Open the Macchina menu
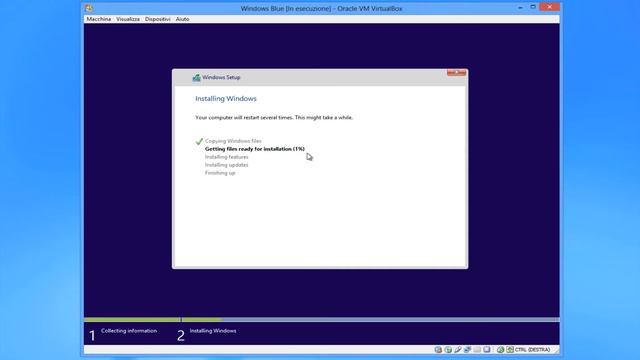640x360 pixels. (x=98, y=19)
